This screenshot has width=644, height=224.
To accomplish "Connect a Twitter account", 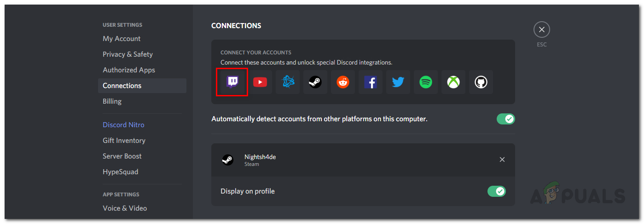I will pos(398,82).
